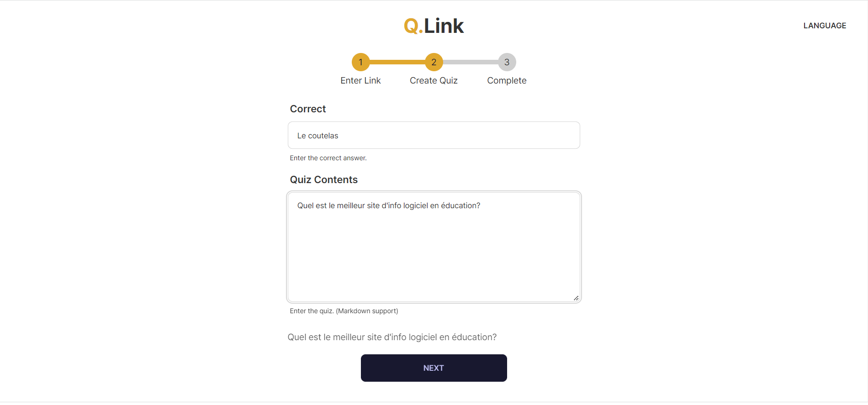Click the 'Enter the correct answer.' hint
Screen dimensions: 868x405
(328, 158)
